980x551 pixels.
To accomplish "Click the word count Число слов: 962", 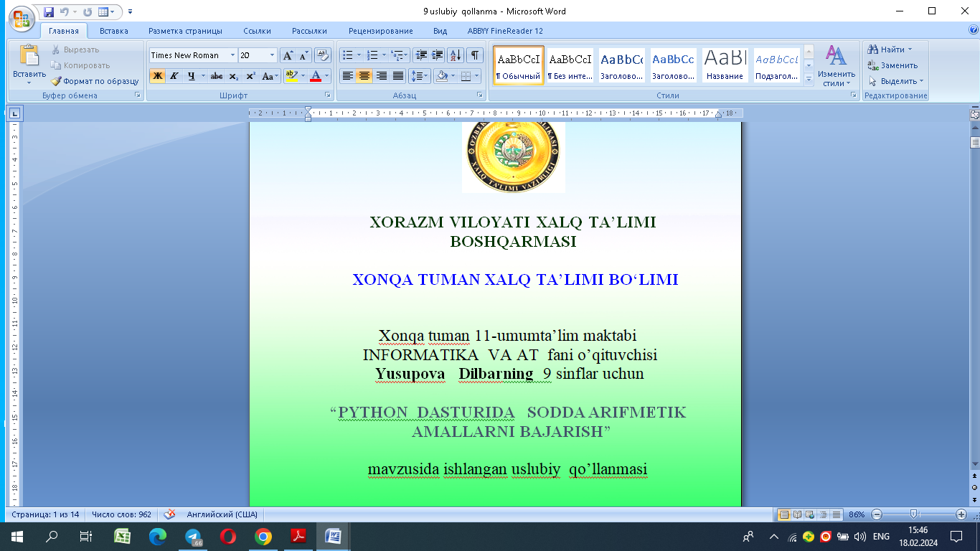I will pos(123,514).
